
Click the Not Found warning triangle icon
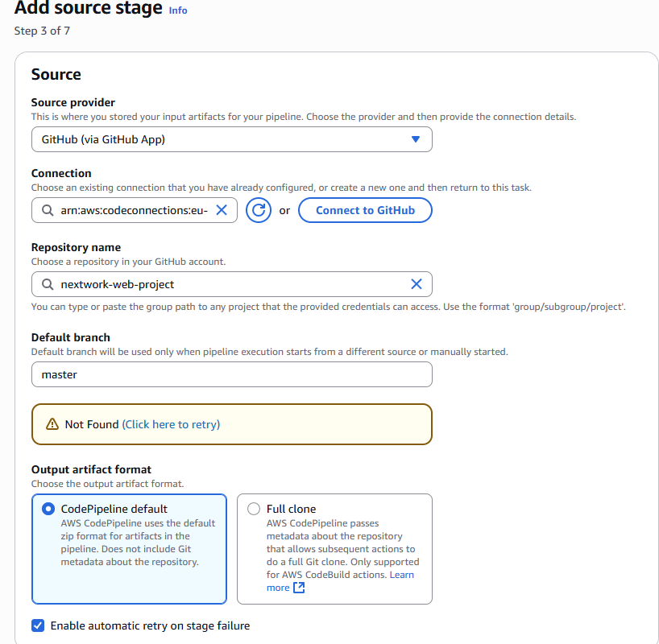(52, 424)
